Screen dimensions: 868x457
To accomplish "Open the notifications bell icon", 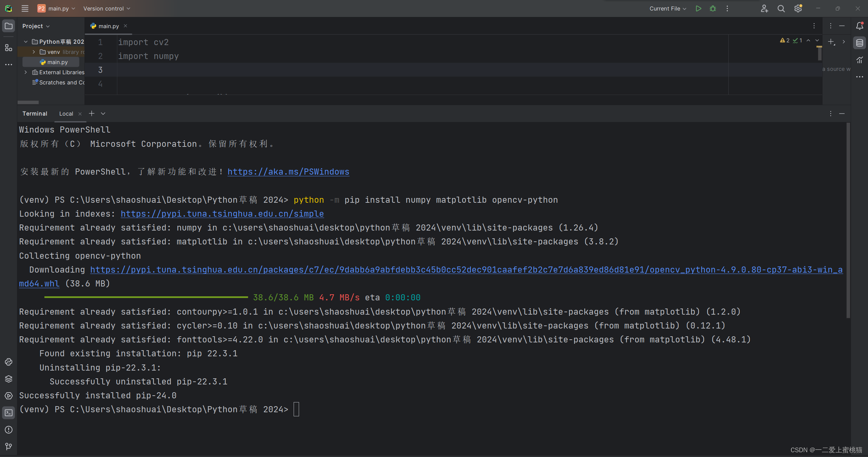I will coord(860,26).
